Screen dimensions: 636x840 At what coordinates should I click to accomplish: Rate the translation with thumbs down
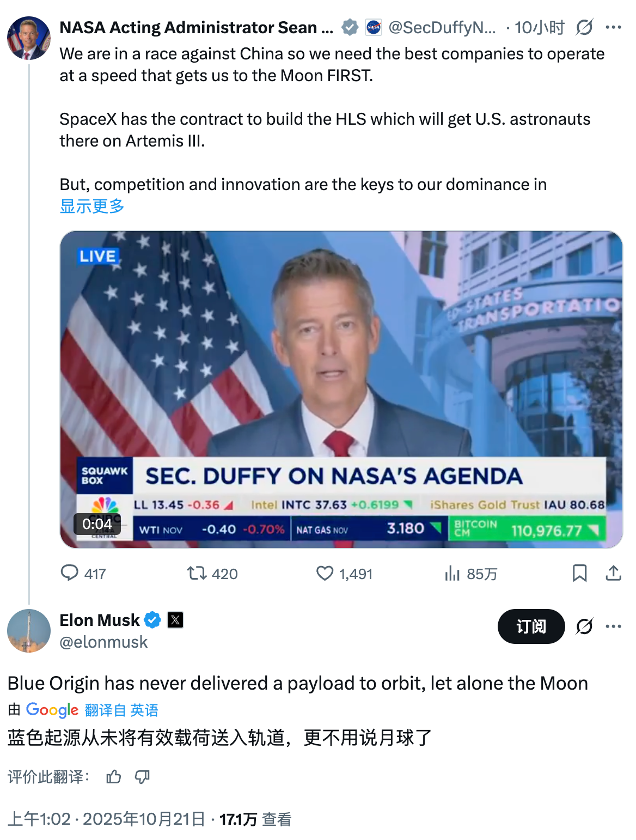click(142, 777)
